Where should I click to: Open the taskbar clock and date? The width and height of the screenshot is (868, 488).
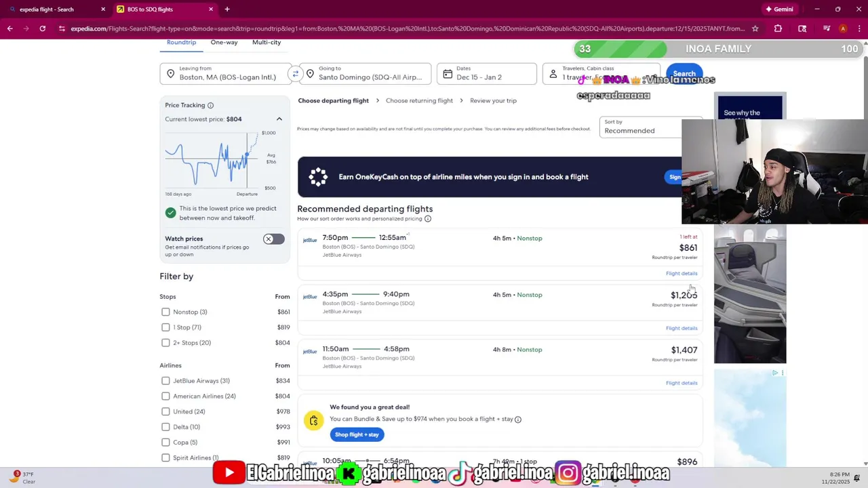point(840,478)
